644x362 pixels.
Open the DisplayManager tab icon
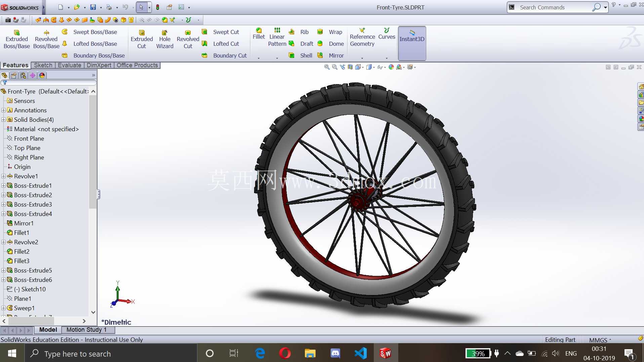pyautogui.click(x=42, y=75)
